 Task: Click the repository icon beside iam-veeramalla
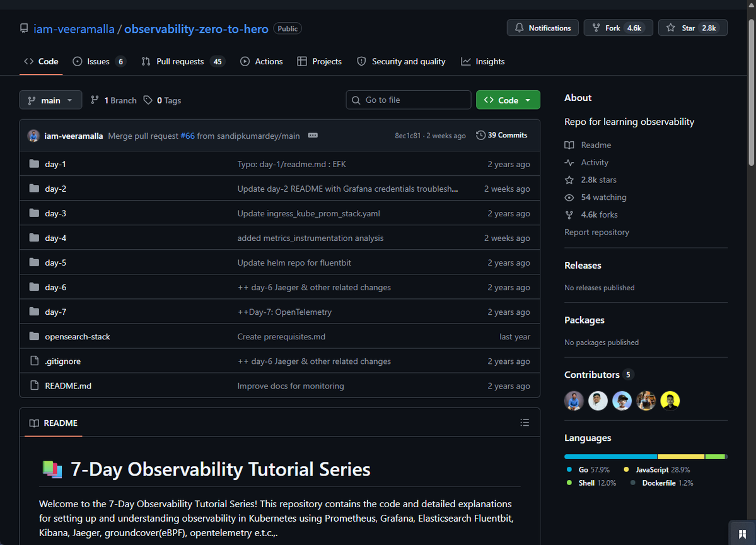coord(23,28)
